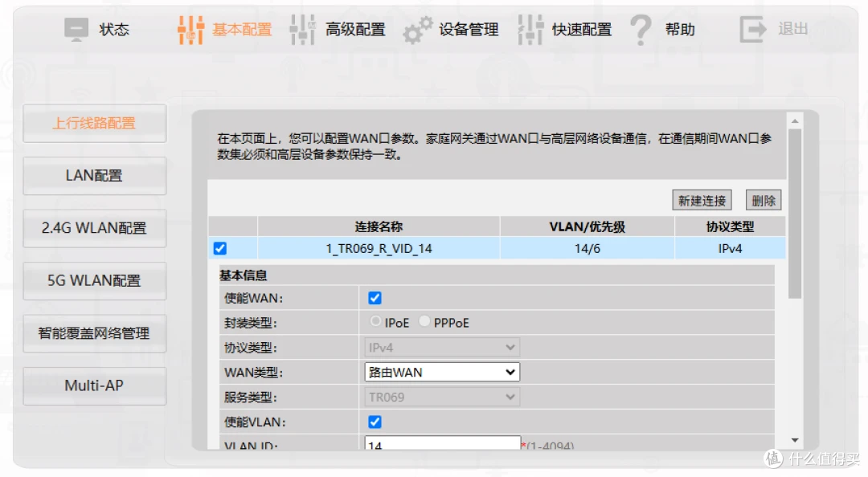Click the VLAN ID input field

pos(442,442)
